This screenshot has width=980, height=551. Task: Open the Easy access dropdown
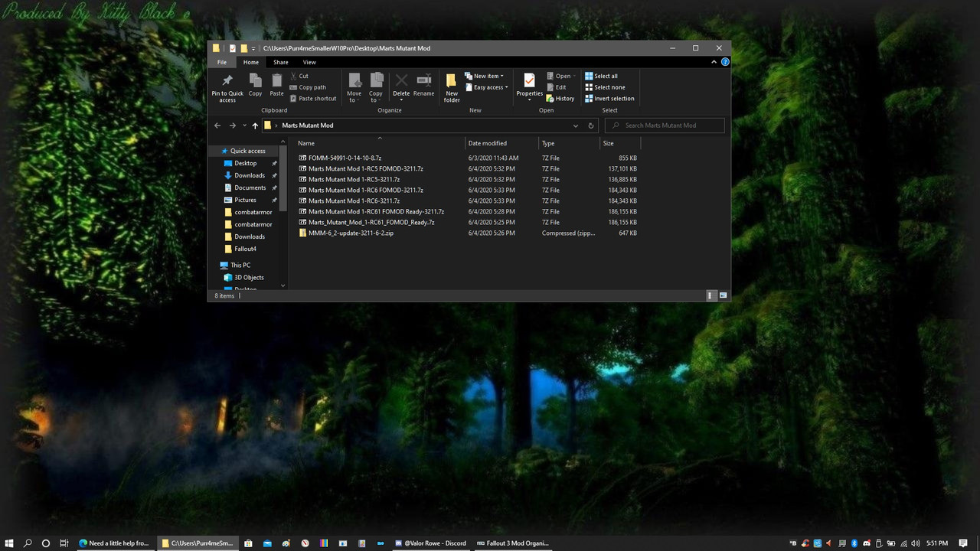tap(486, 87)
